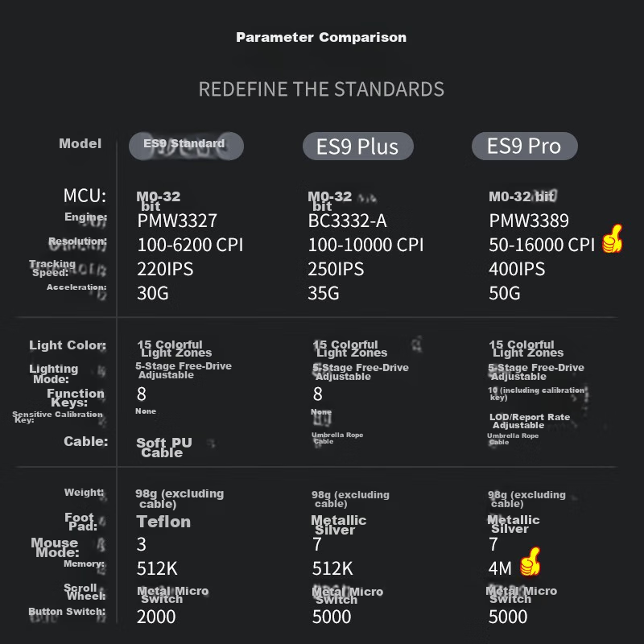Click the Teflon foot pad value
The width and height of the screenshot is (644, 644).
pyautogui.click(x=163, y=522)
